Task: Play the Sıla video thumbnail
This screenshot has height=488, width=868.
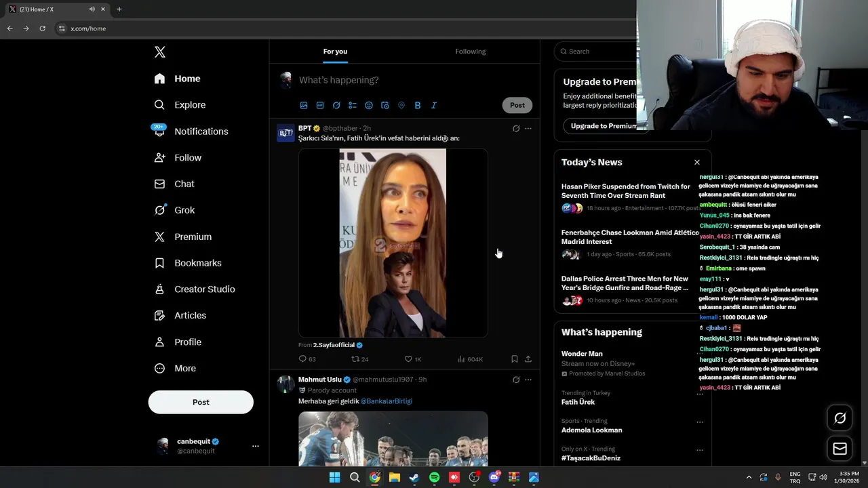Action: point(393,243)
